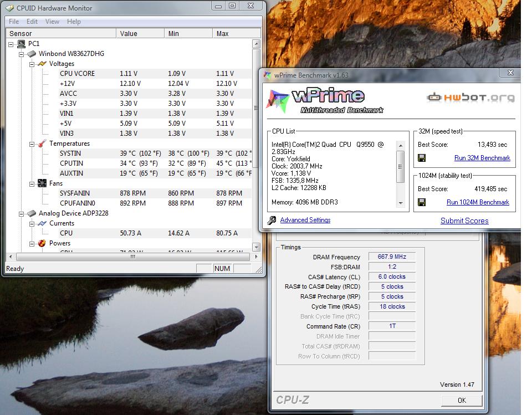Click the floppy save icon for 1024M score

422,202
